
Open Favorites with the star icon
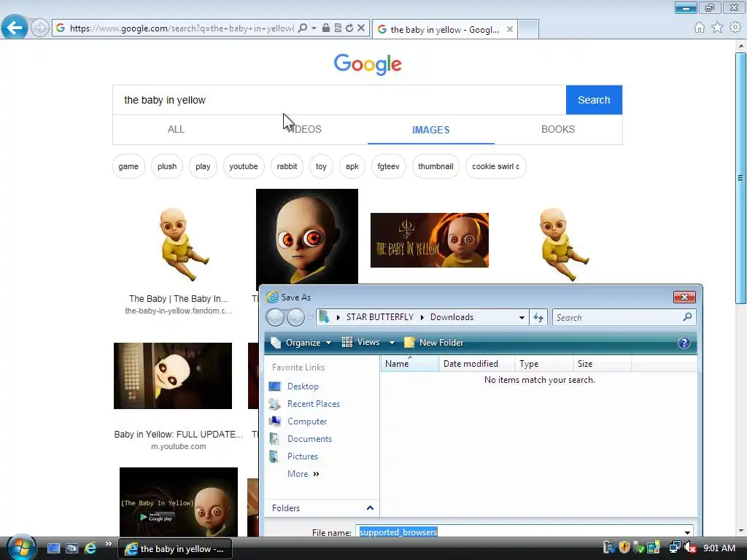[717, 28]
